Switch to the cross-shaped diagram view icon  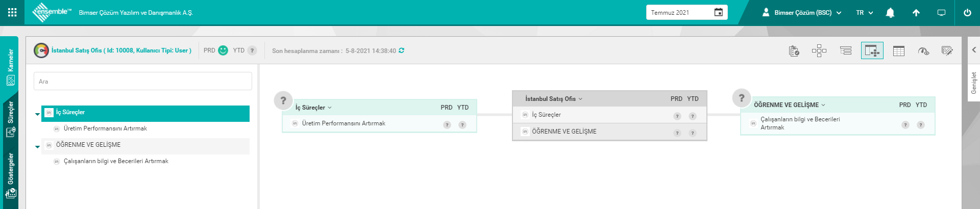point(819,50)
